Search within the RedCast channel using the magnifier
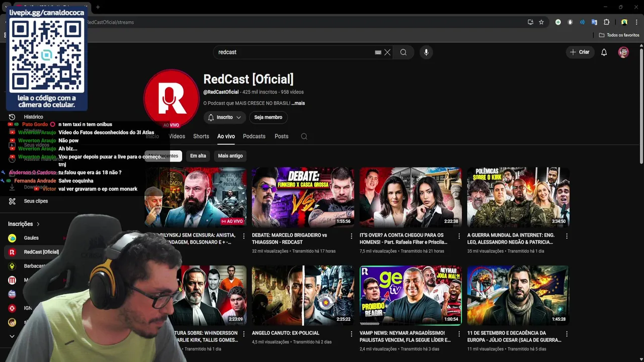644x362 pixels. pos(304,136)
